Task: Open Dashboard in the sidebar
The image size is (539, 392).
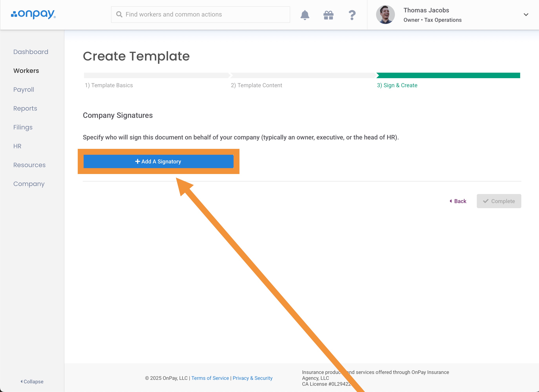Action: (31, 52)
